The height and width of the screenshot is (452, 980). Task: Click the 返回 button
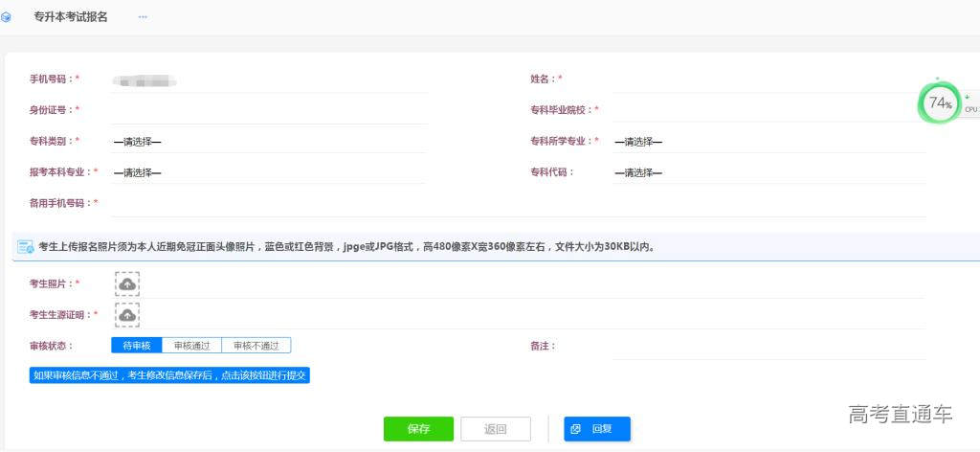coord(495,429)
